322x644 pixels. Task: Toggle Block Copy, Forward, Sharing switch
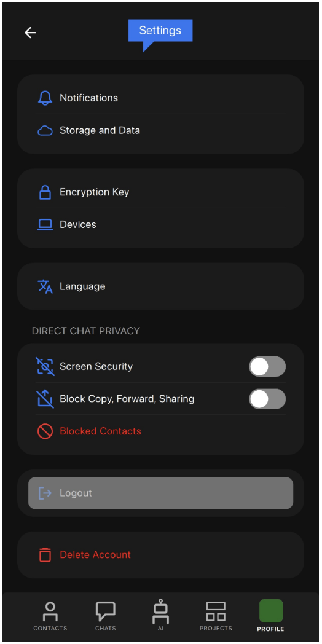point(267,399)
